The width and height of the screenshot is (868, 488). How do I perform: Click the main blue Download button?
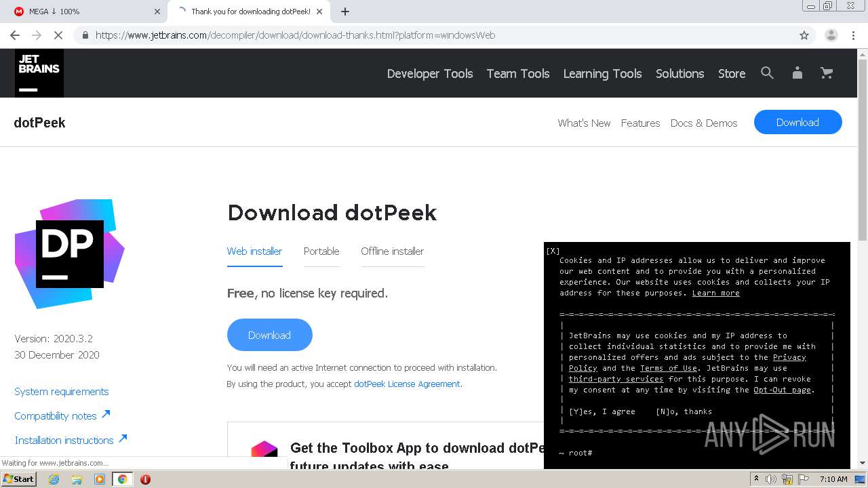[x=269, y=335]
